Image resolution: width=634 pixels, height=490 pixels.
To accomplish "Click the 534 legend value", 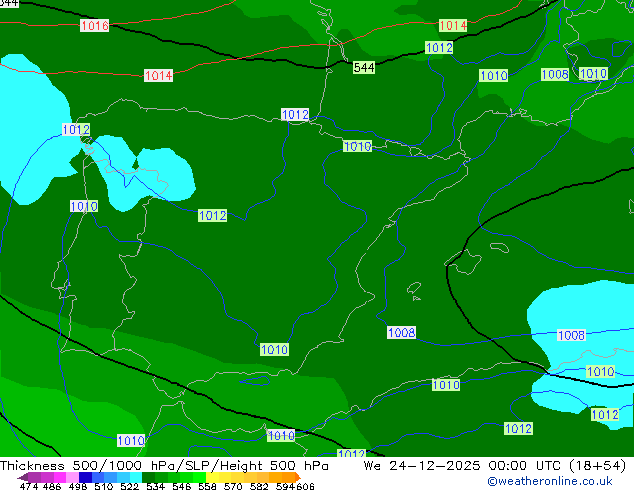I will (155, 486).
